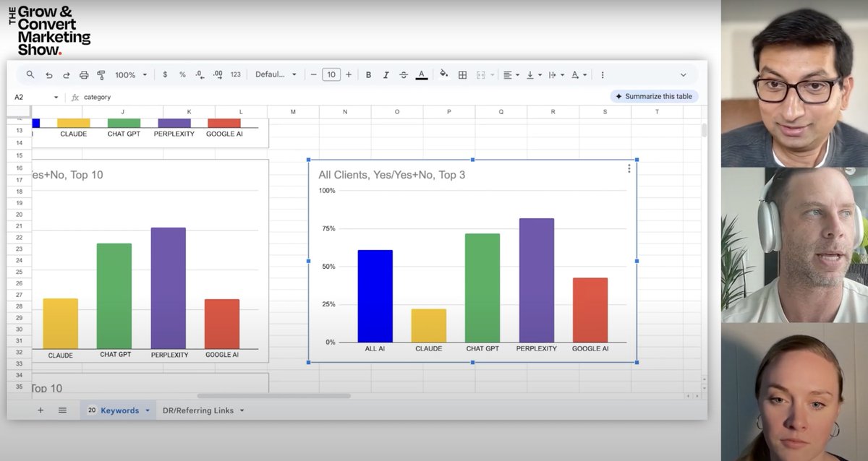Click column header M
This screenshot has width=868, height=461.
(293, 112)
